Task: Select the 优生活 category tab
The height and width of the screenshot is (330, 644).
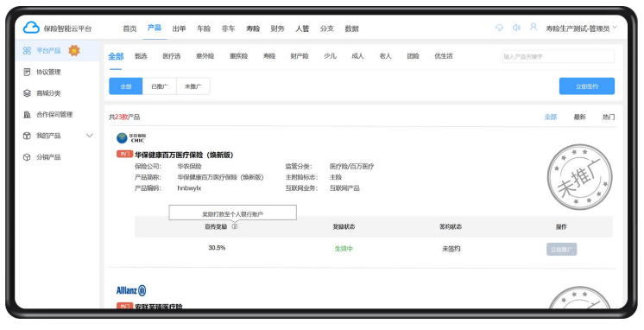Action: (x=444, y=56)
